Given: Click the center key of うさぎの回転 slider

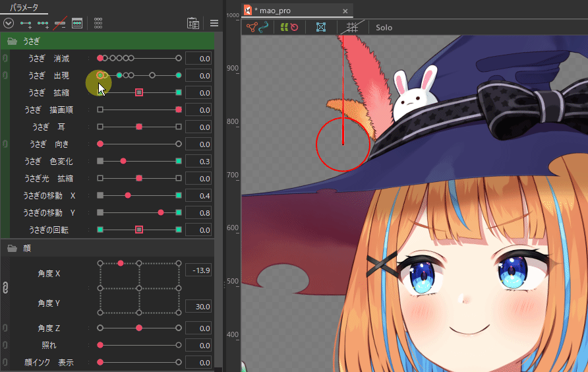Looking at the screenshot, I should pos(139,230).
